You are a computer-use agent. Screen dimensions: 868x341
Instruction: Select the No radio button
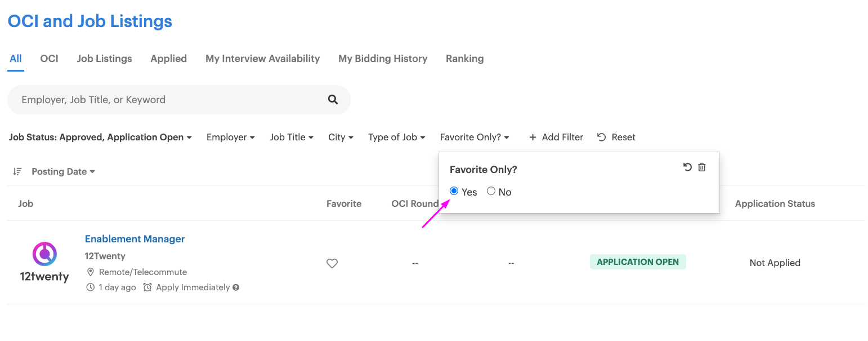(x=491, y=191)
